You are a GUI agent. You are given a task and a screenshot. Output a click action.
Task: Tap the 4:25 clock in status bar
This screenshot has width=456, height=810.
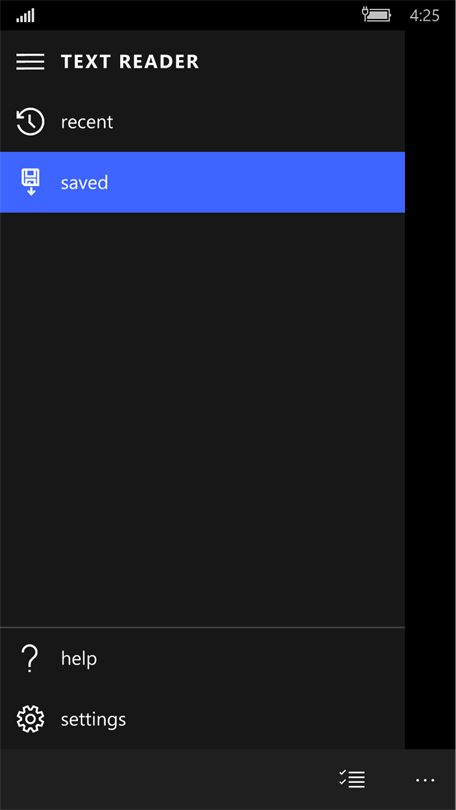(x=424, y=15)
